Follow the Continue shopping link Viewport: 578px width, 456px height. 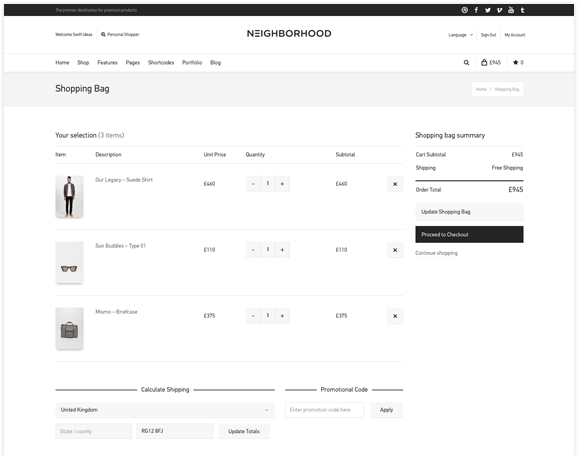point(436,253)
